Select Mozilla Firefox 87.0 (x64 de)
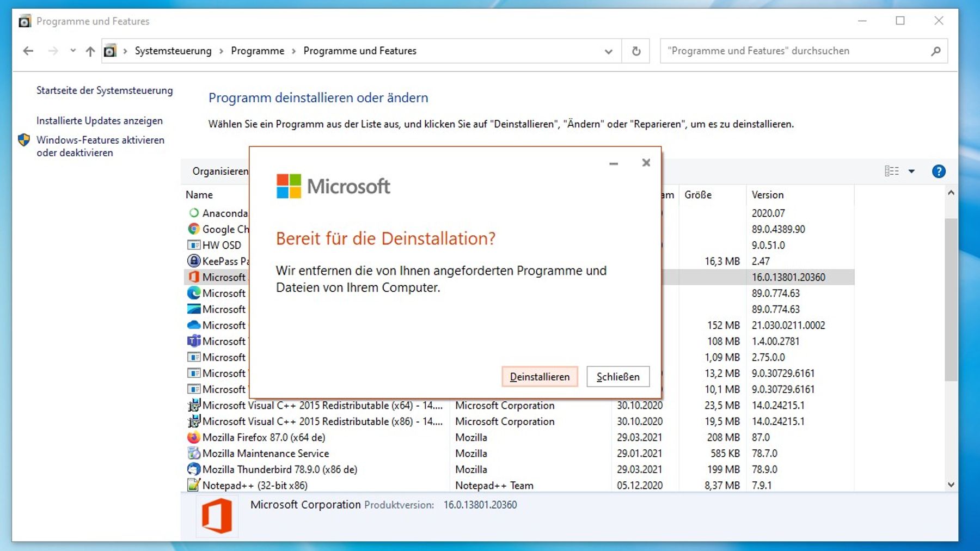The image size is (980, 551). (x=264, y=437)
